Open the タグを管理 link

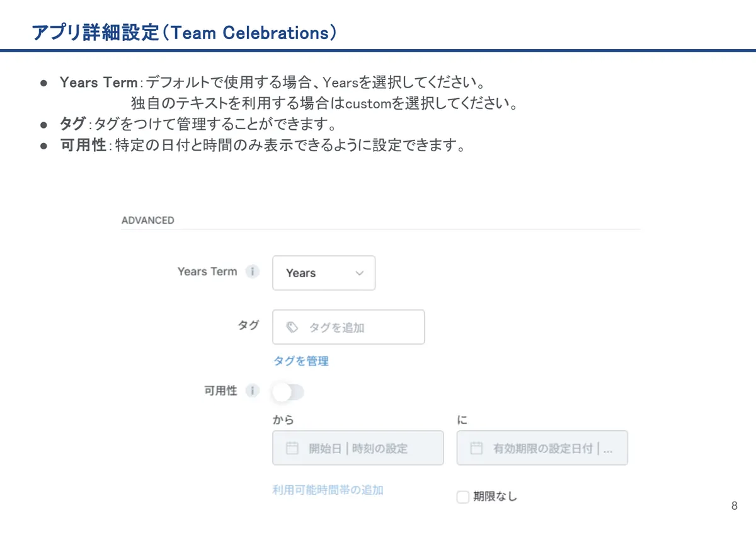pyautogui.click(x=301, y=361)
